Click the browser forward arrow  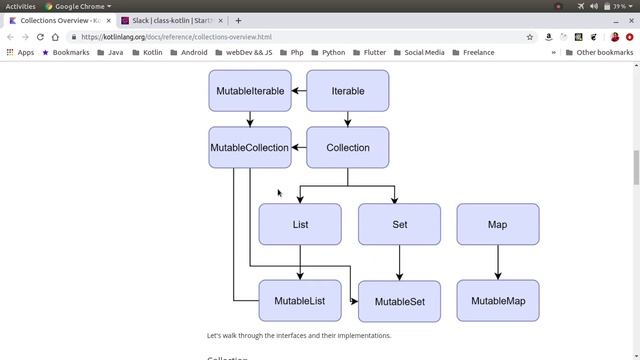point(25,37)
